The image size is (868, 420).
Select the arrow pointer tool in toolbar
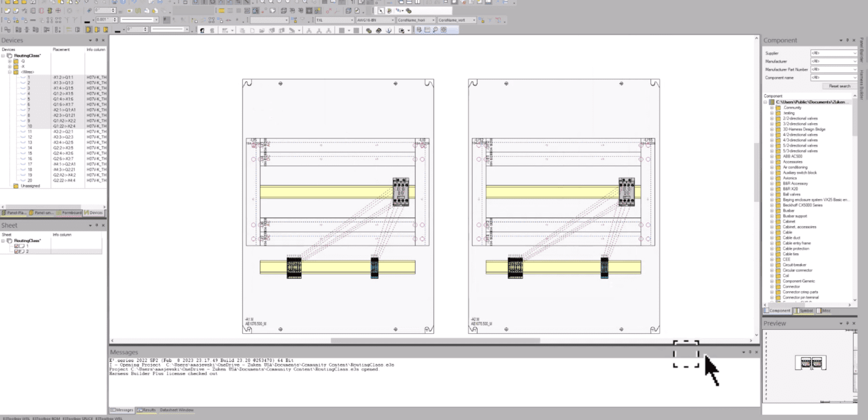tap(381, 10)
